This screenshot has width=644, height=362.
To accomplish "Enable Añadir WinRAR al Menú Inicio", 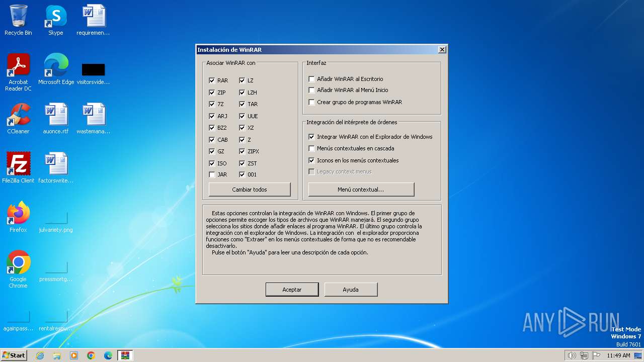I will tap(311, 90).
